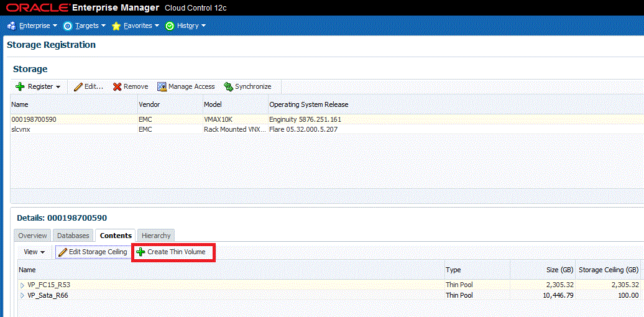Click Create Thin Volume button label

click(x=176, y=252)
